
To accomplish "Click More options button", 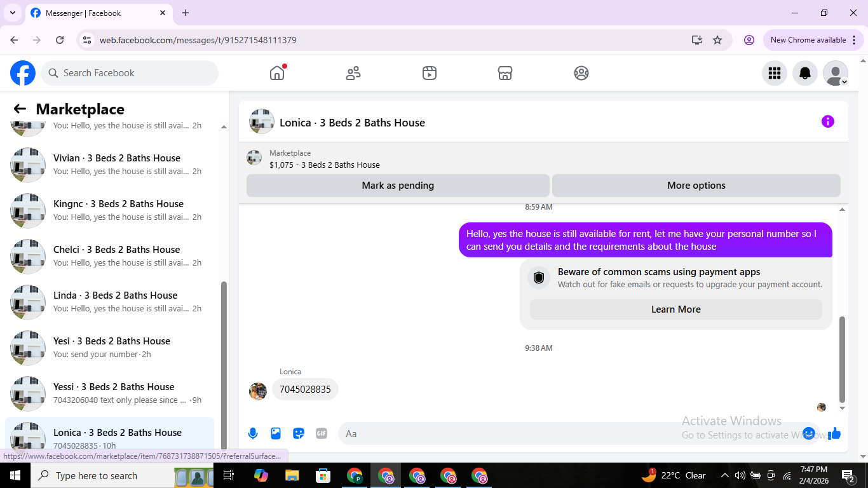I will click(696, 186).
